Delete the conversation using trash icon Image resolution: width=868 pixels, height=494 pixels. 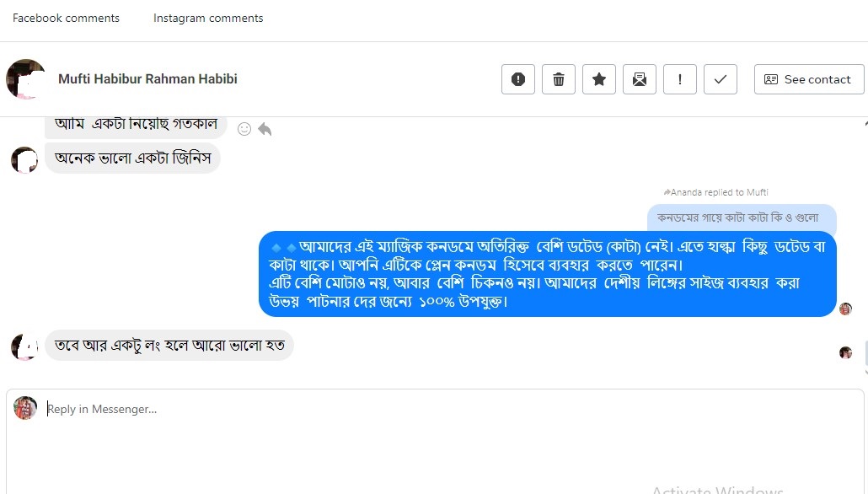tap(558, 78)
